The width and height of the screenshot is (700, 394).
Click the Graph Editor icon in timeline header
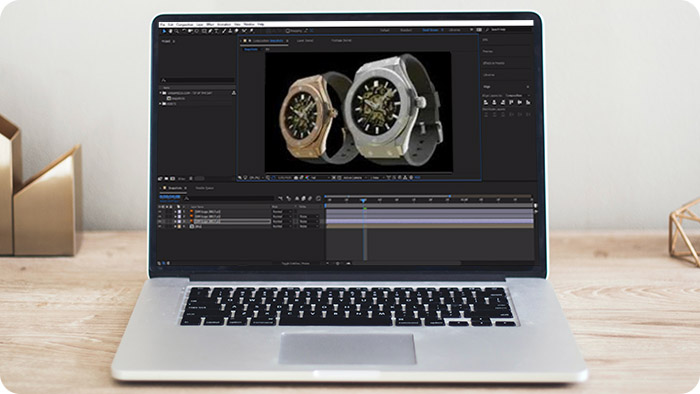point(318,199)
